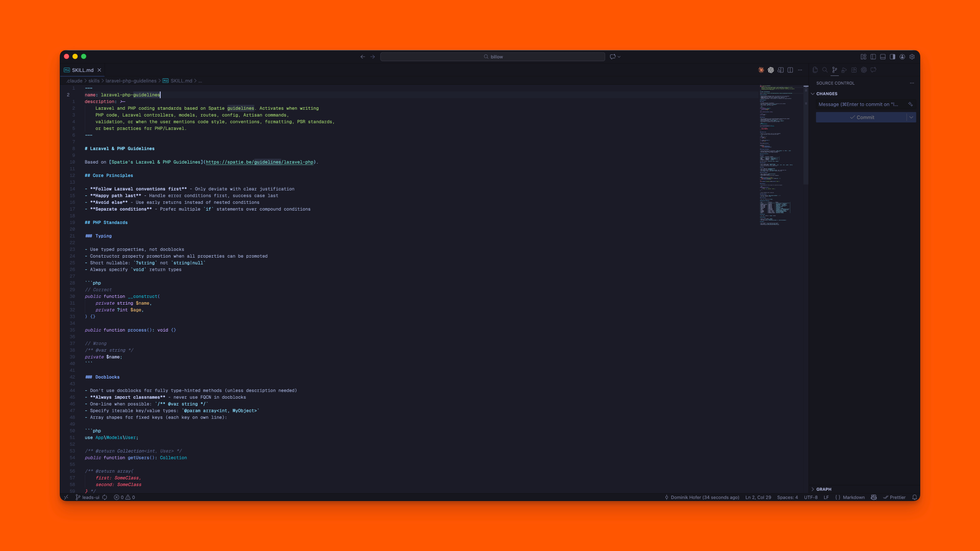980x551 pixels.
Task: Open the Search view in sidebar
Action: click(x=825, y=70)
